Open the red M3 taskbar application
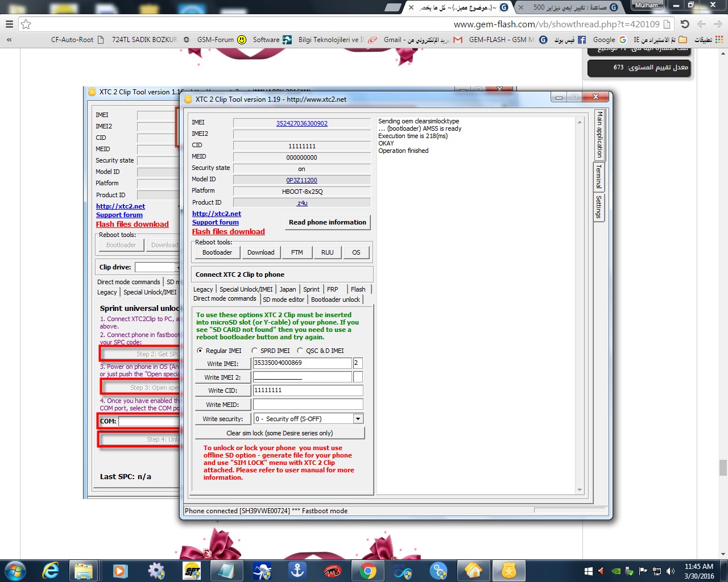This screenshot has height=582, width=728. [332, 570]
